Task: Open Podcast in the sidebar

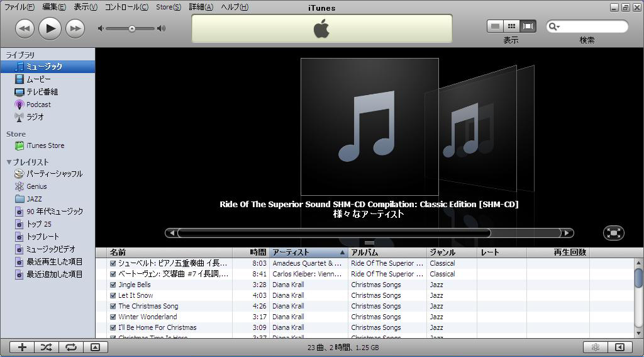Action: point(48,105)
